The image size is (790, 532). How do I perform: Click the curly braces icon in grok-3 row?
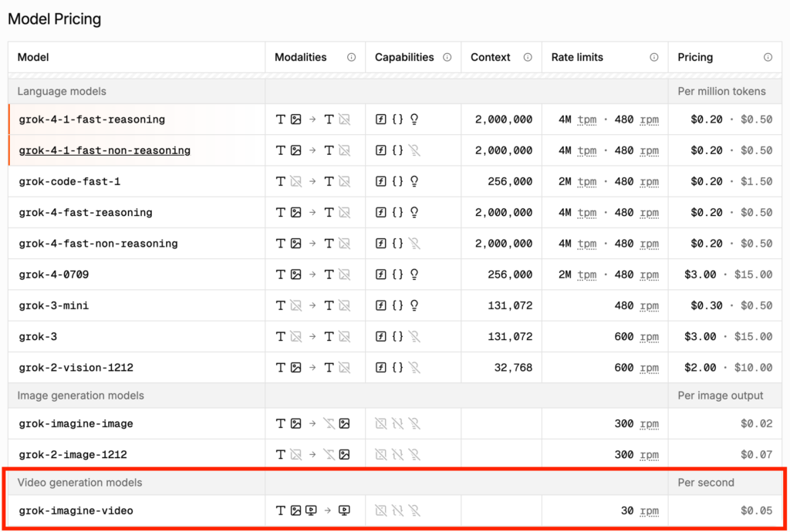(x=397, y=337)
